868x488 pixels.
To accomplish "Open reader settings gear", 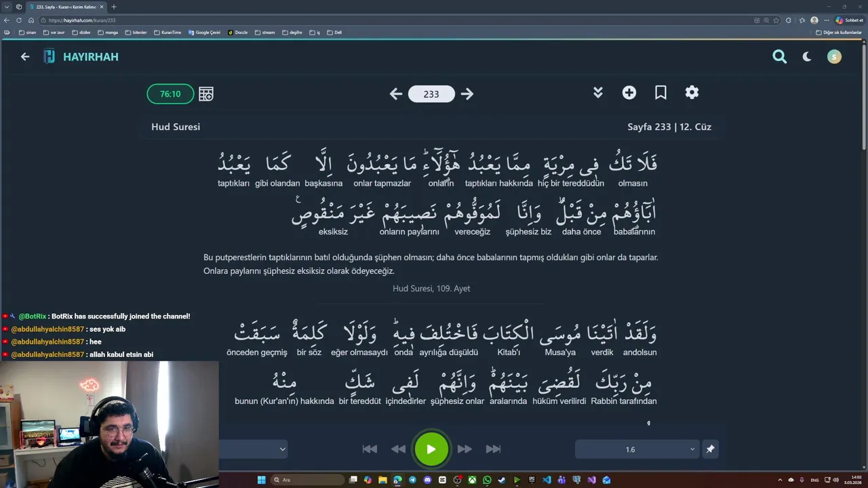I will click(x=692, y=93).
